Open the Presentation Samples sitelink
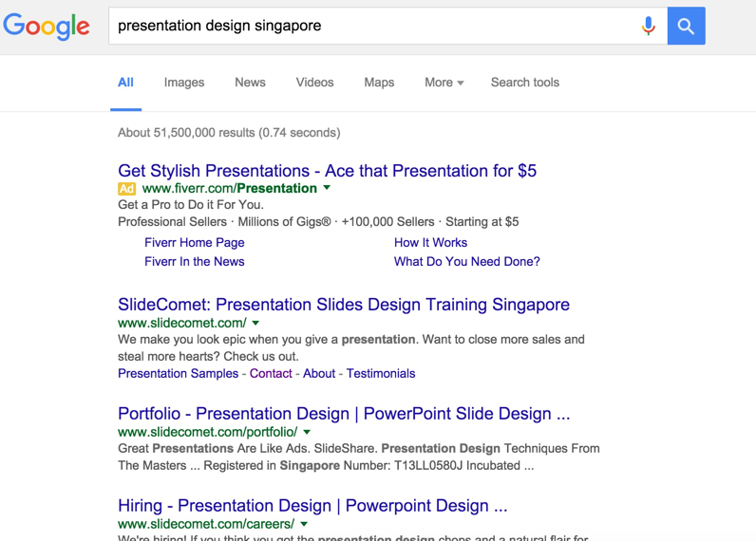Screen dimensions: 756x541 178,373
